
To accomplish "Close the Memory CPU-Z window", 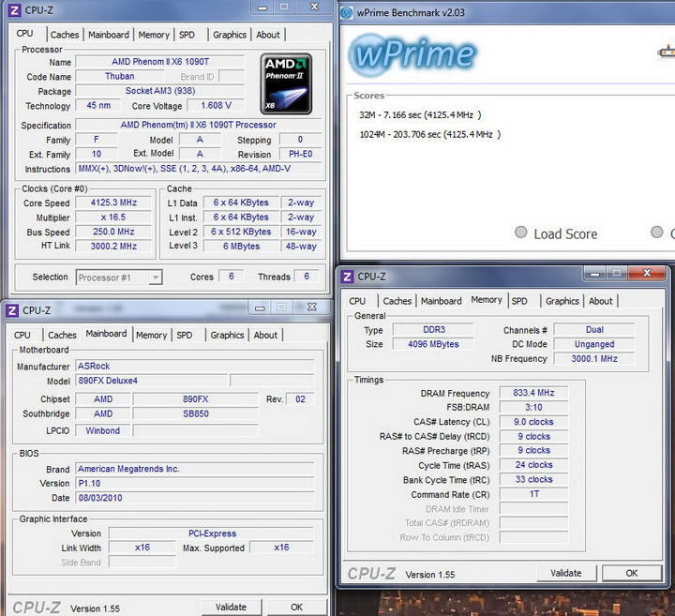I will point(647,273).
